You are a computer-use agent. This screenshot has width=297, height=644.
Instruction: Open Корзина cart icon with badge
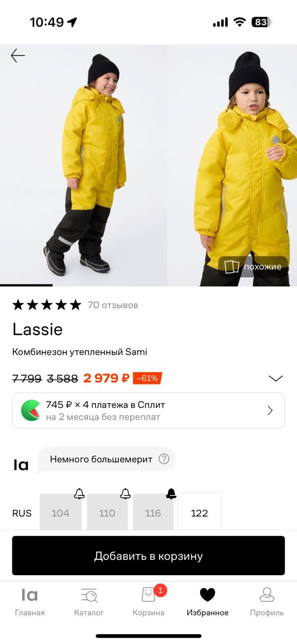pos(149,594)
